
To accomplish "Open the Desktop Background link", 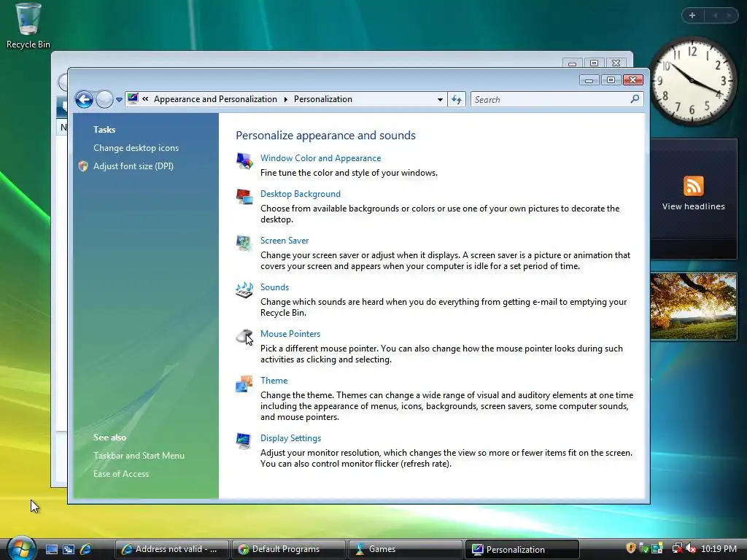I will pos(300,194).
